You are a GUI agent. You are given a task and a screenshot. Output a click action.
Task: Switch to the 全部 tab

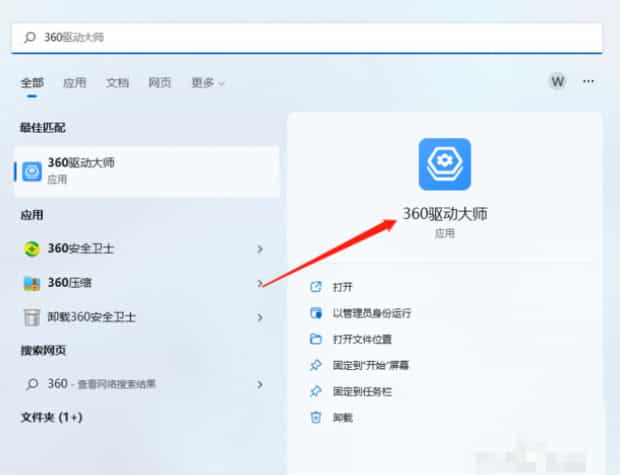coord(32,83)
